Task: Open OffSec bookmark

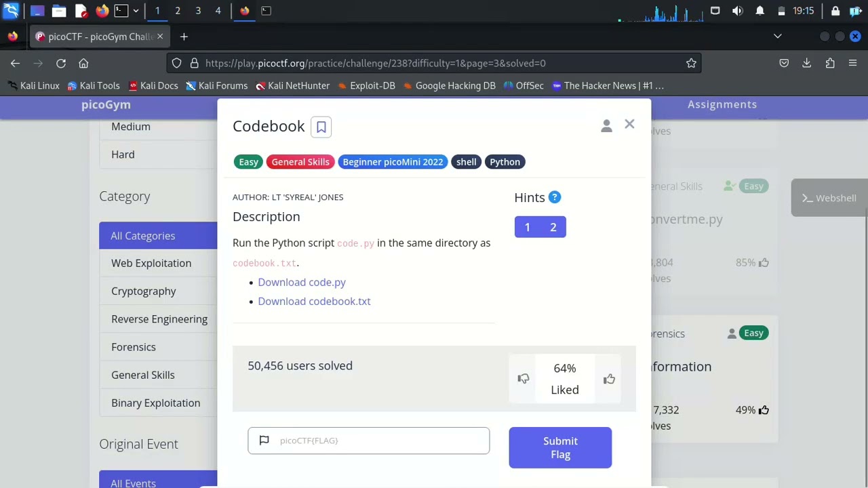Action: (524, 85)
